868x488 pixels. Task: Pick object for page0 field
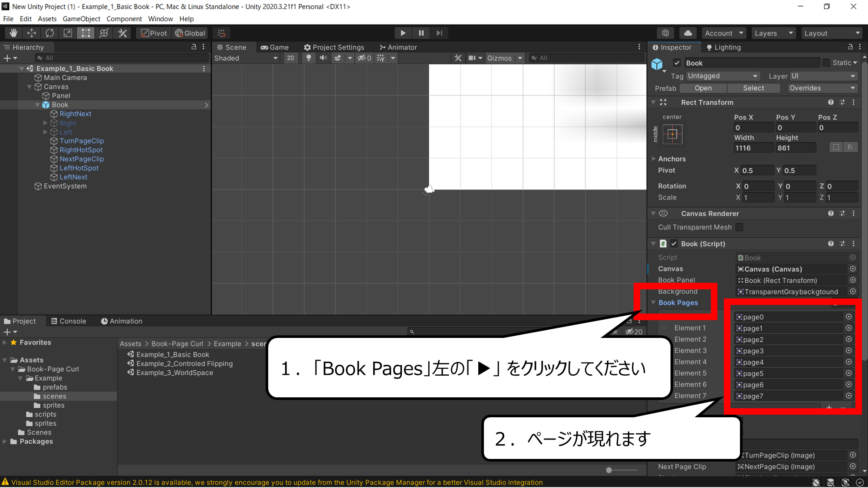pyautogui.click(x=848, y=317)
